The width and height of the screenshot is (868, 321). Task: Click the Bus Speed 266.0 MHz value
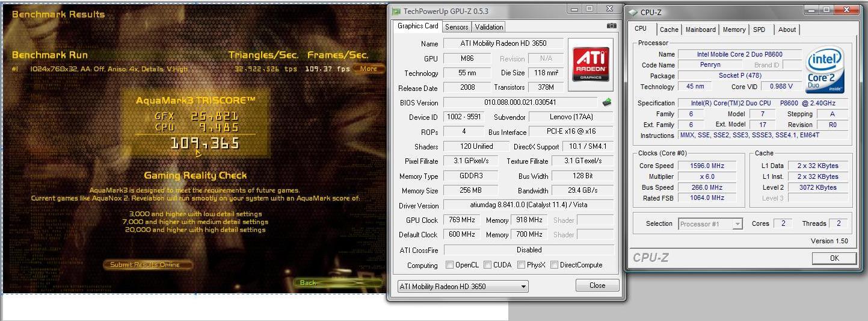coord(707,187)
